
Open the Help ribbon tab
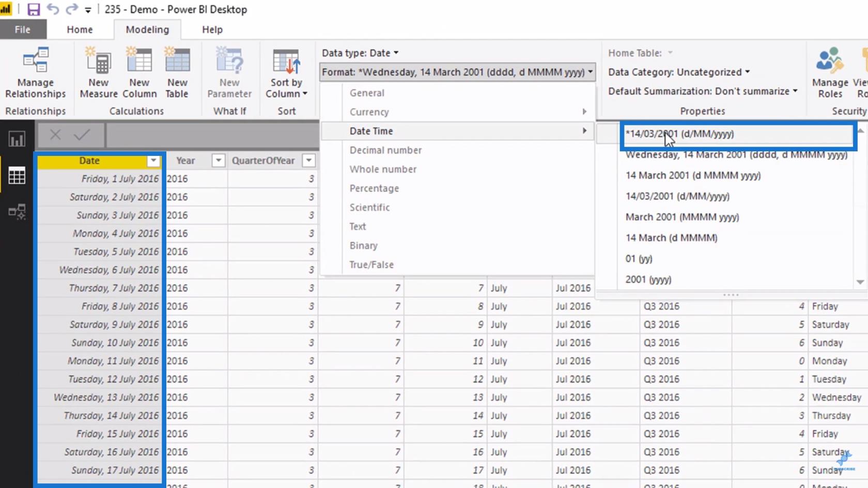click(212, 29)
